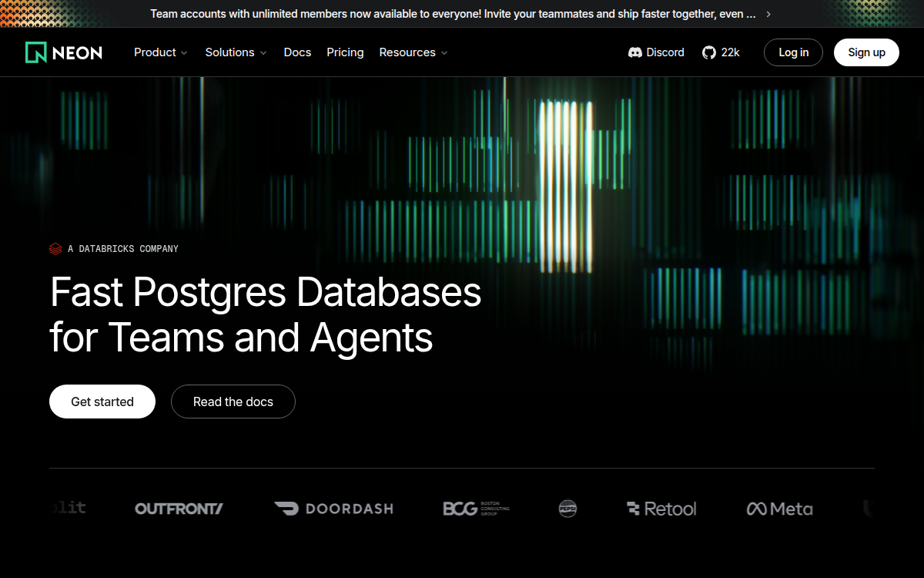The image size is (924, 578).
Task: Expand the Product dropdown menu
Action: coord(161,52)
